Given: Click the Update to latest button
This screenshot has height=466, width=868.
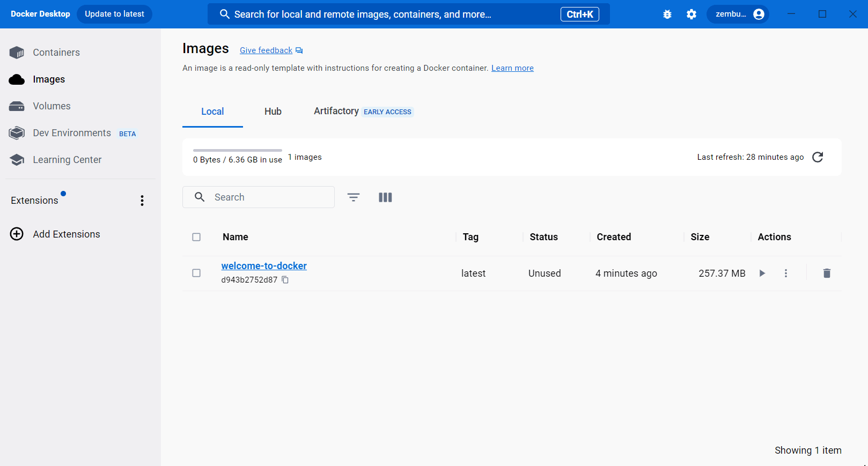Looking at the screenshot, I should tap(114, 14).
